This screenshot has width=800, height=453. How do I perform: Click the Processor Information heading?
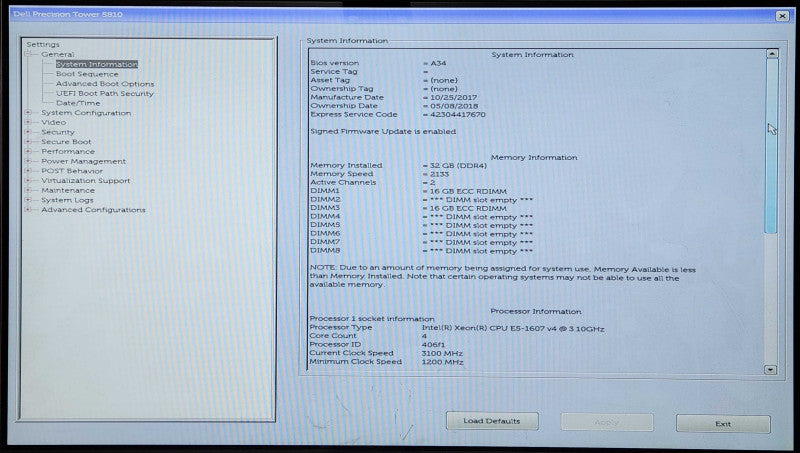click(536, 311)
